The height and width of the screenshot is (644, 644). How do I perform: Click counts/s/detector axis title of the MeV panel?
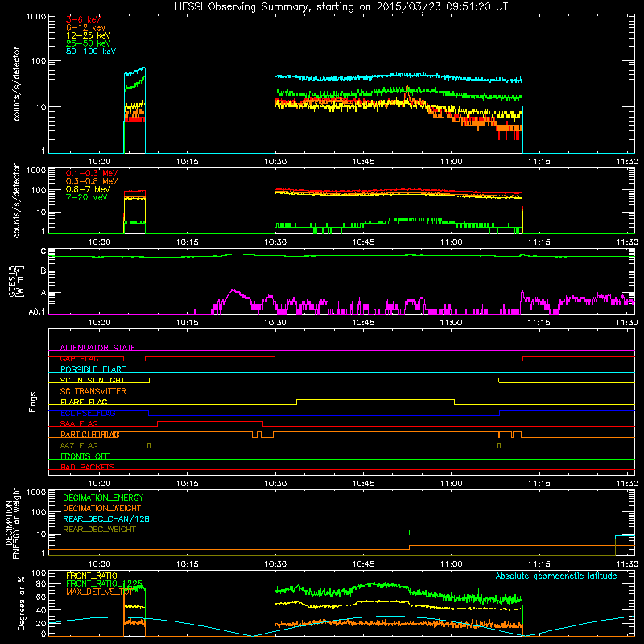point(16,200)
